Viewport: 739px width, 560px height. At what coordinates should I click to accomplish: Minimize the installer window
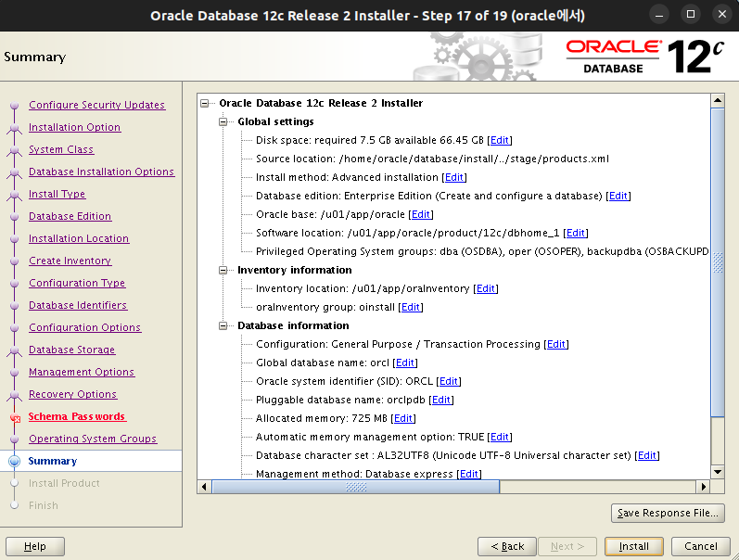tap(659, 15)
